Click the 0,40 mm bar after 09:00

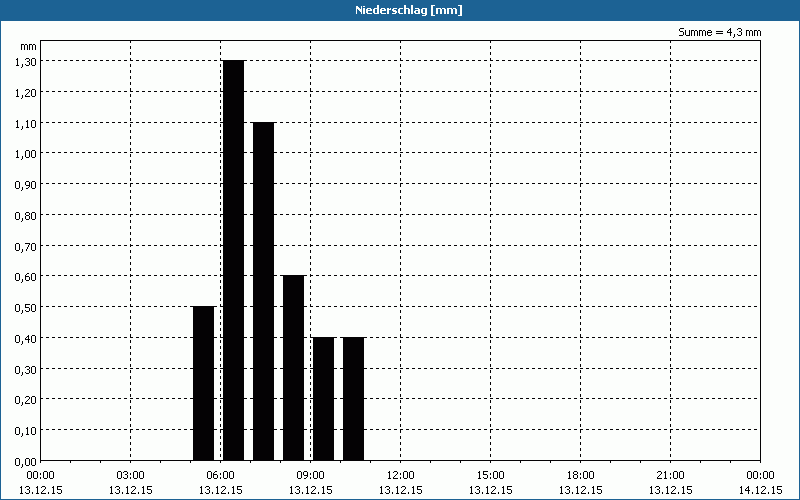[x=323, y=399]
